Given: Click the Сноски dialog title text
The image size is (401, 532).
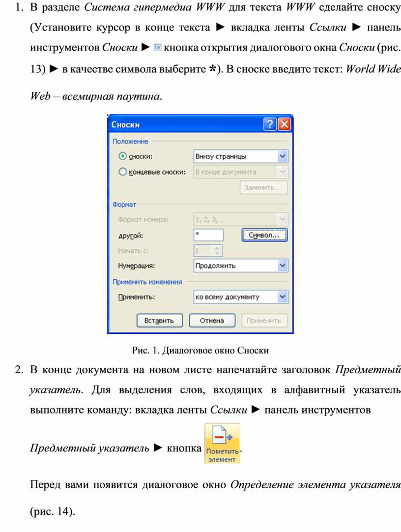Looking at the screenshot, I should [125, 124].
